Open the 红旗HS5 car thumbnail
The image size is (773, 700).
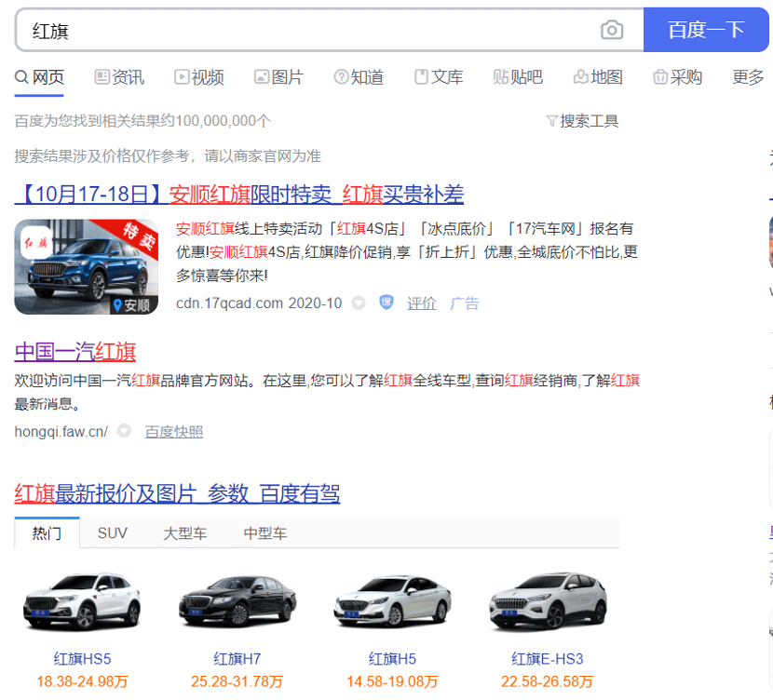82,601
